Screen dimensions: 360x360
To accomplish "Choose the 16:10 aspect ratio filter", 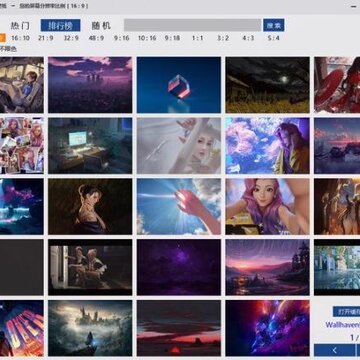I will (20, 38).
